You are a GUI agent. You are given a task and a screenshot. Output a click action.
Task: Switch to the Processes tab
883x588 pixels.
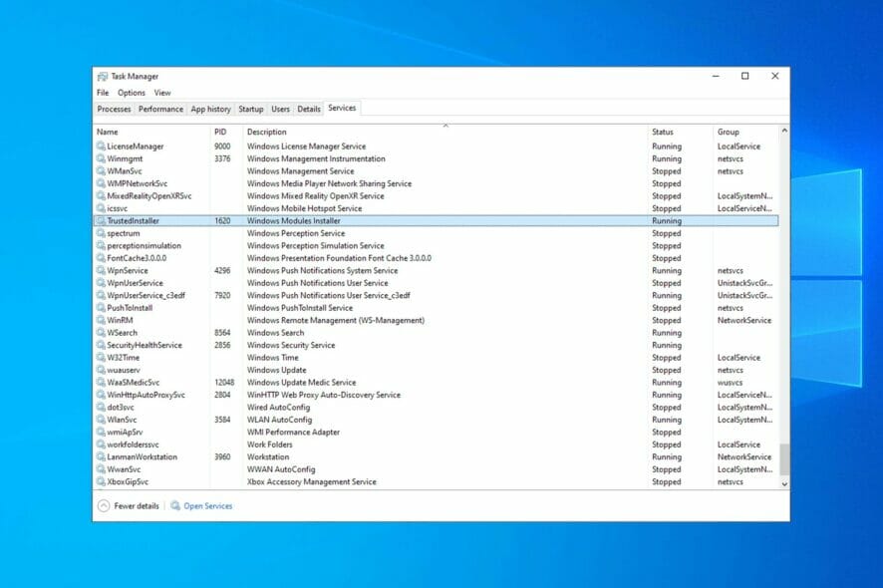114,109
